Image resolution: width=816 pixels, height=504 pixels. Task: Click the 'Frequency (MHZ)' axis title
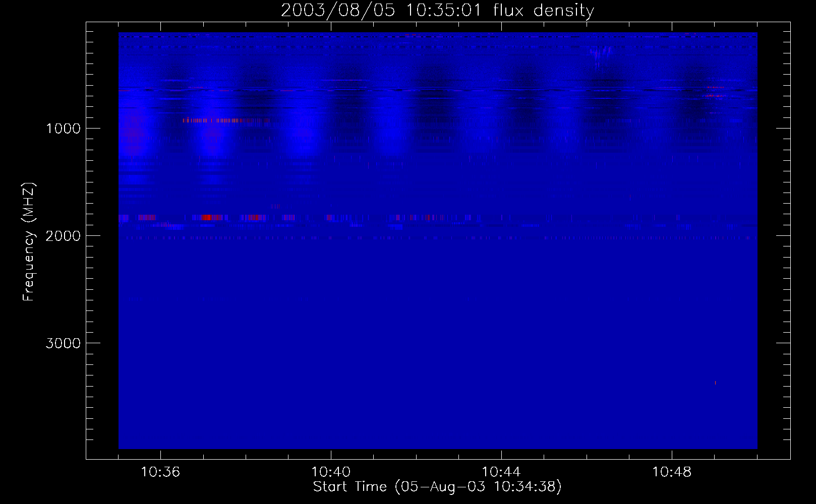(29, 242)
